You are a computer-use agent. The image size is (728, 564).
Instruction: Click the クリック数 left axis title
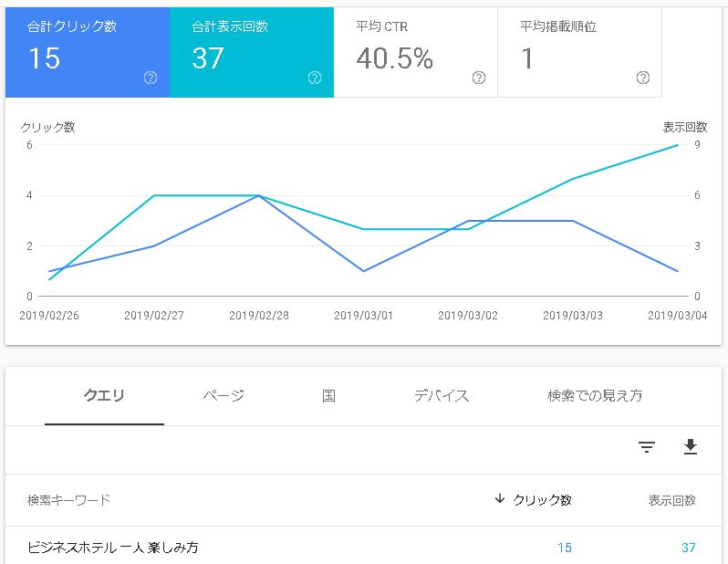pos(47,127)
